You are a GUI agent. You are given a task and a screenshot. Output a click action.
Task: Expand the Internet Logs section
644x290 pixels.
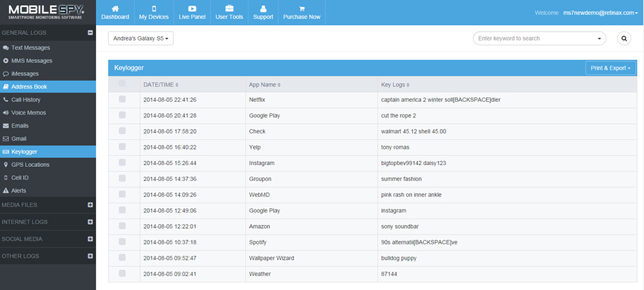coord(90,222)
